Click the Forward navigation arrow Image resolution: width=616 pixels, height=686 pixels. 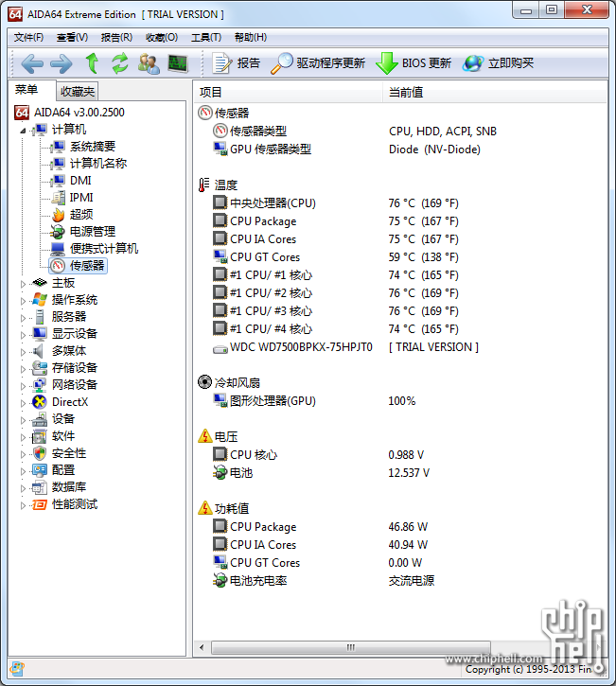click(62, 64)
